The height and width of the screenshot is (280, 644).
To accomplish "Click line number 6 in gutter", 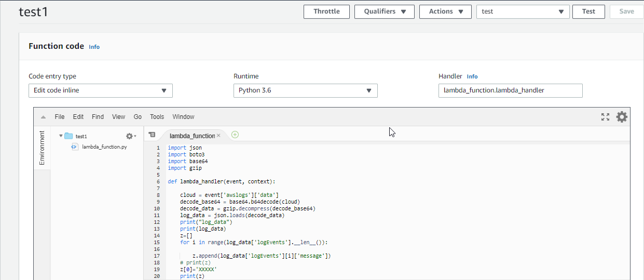I will click(x=158, y=182).
